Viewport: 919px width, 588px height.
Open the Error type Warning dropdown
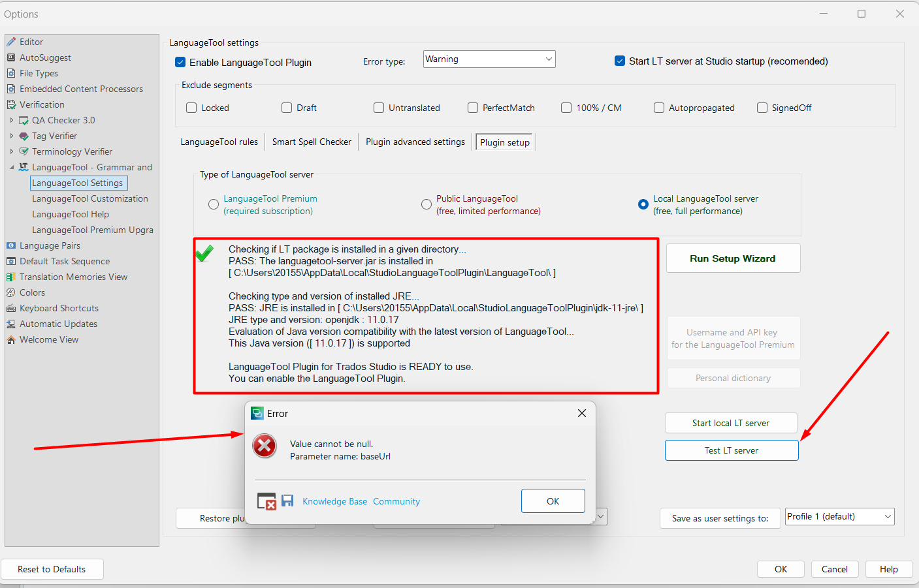click(489, 59)
